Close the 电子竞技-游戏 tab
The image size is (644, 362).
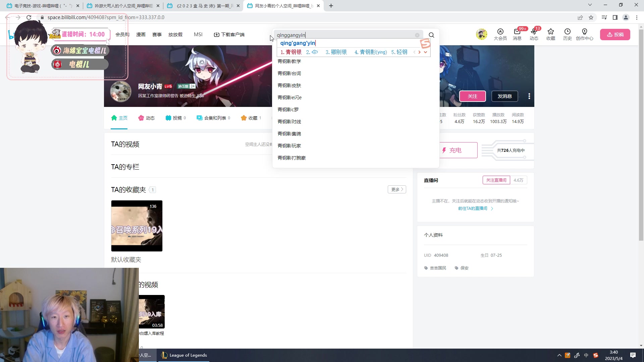(x=78, y=6)
